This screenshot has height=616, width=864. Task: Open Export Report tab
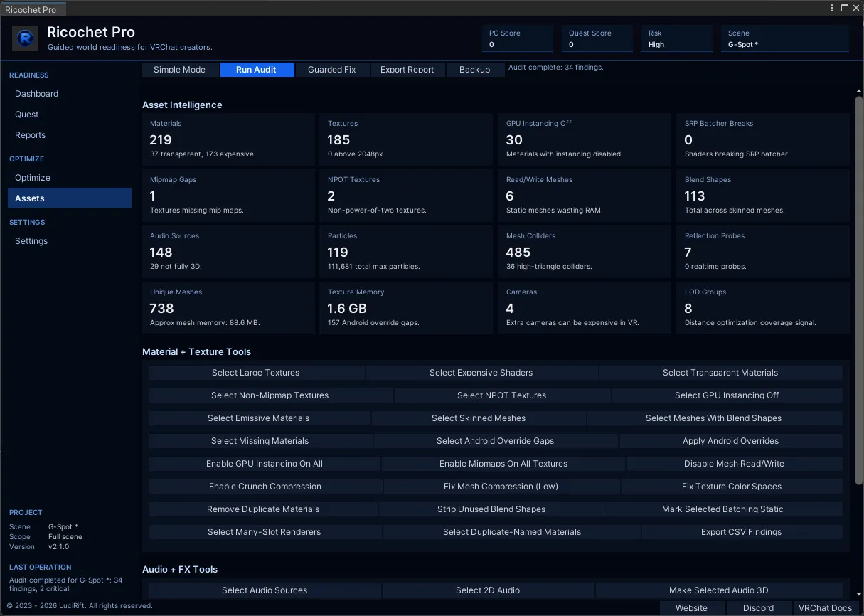407,70
